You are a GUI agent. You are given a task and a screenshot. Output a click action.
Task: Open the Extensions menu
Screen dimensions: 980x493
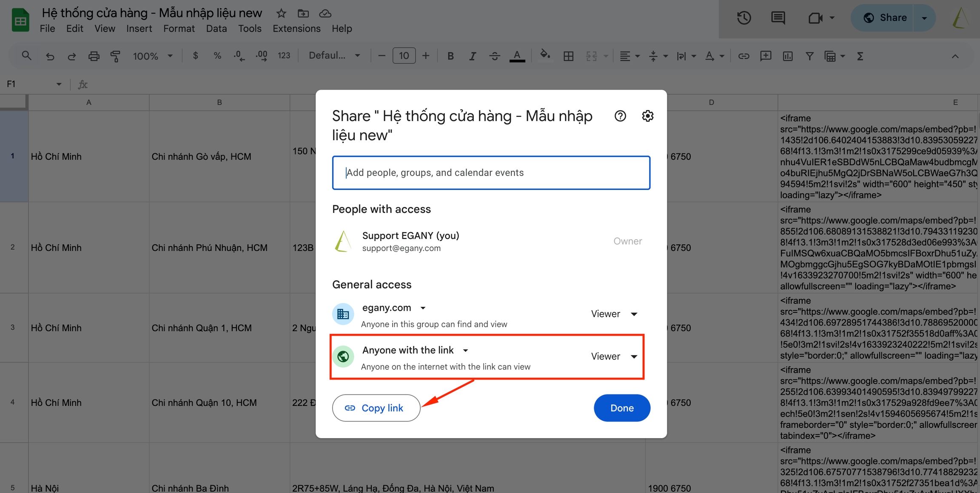(x=296, y=28)
